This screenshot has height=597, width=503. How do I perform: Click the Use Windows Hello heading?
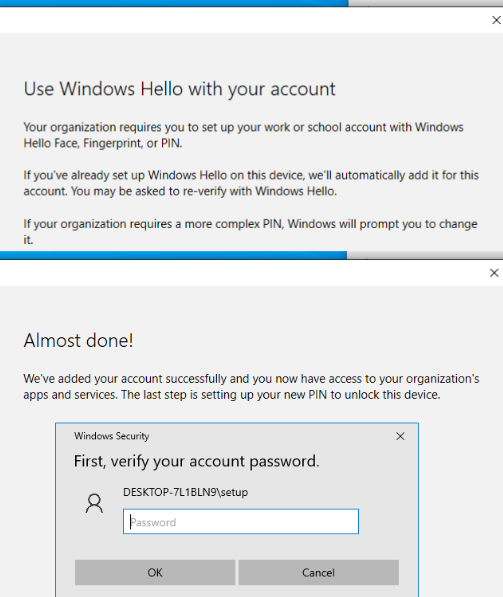(x=179, y=89)
